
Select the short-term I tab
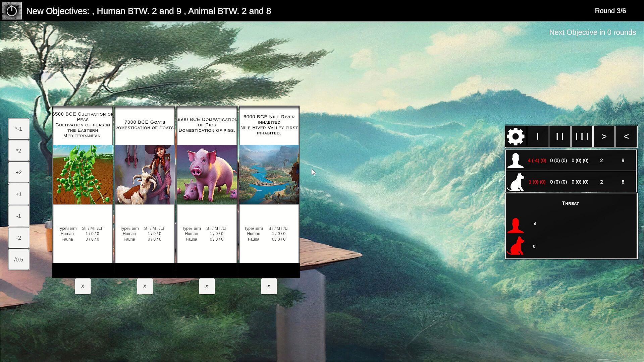(538, 136)
